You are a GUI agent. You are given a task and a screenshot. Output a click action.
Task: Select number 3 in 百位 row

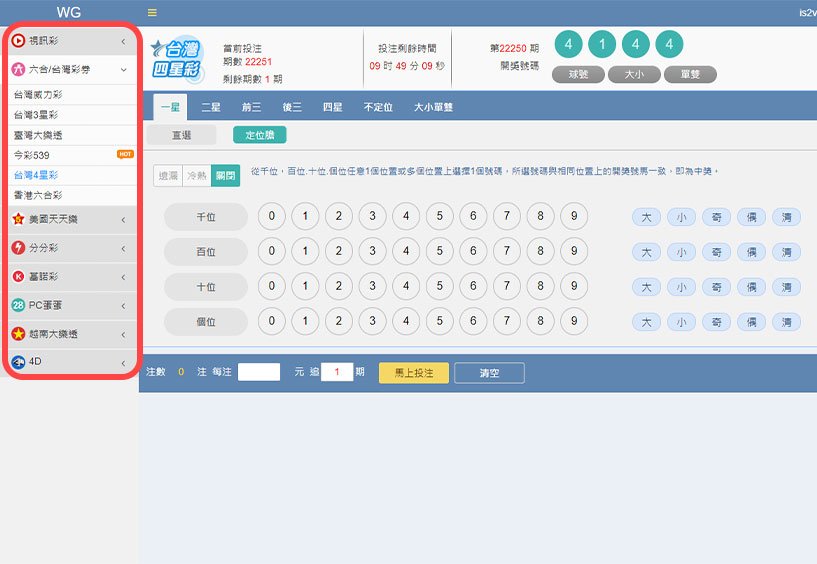[x=373, y=251]
